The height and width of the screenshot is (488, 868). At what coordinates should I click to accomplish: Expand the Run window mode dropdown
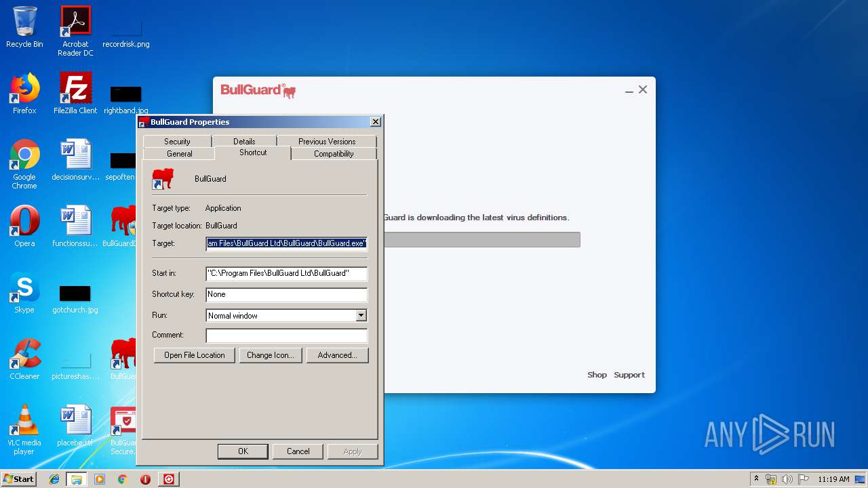[x=361, y=315]
